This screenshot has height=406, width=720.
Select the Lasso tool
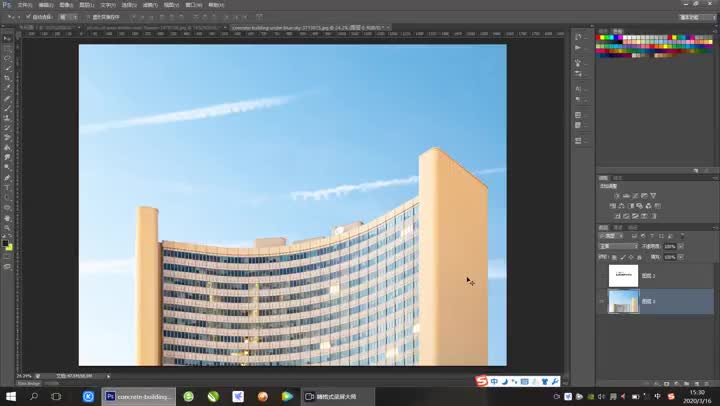(x=7, y=57)
